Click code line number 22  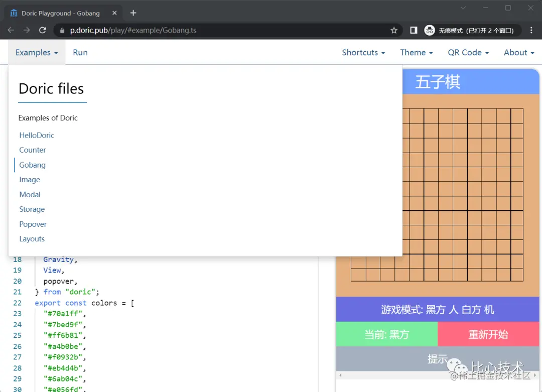[17, 303]
